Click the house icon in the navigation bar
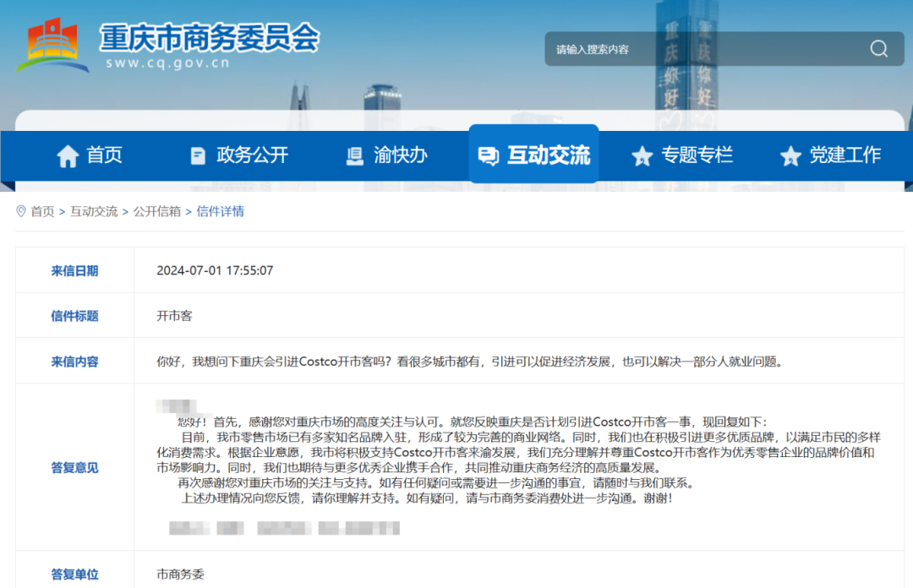 (x=68, y=155)
